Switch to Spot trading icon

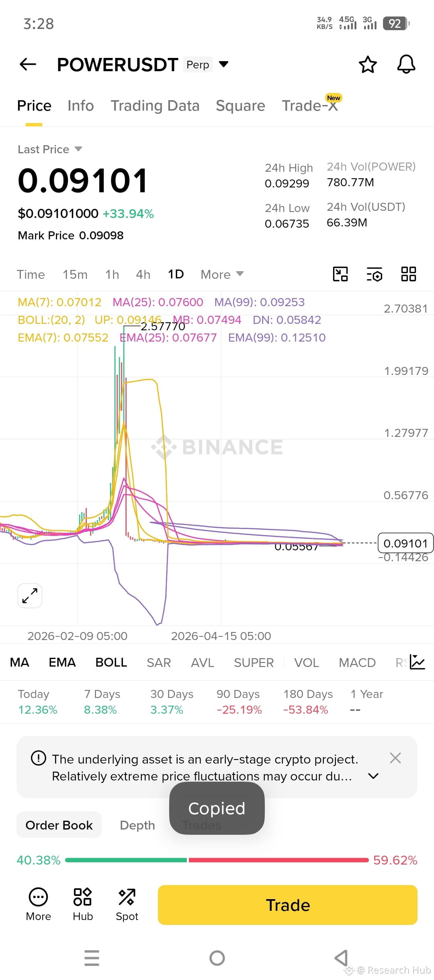coord(127,905)
